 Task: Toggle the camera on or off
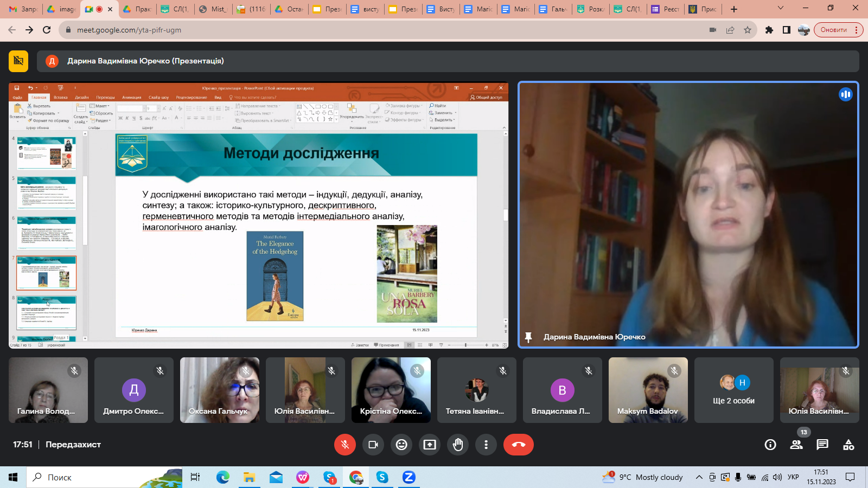click(373, 445)
